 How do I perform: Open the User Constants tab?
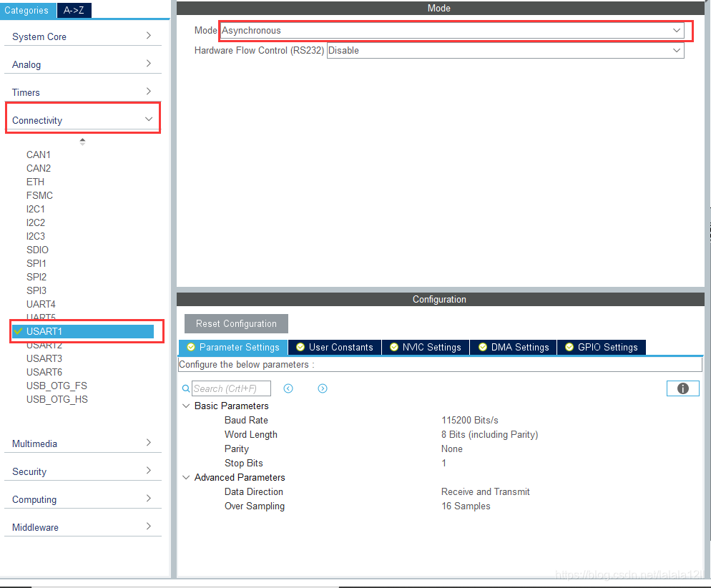335,347
